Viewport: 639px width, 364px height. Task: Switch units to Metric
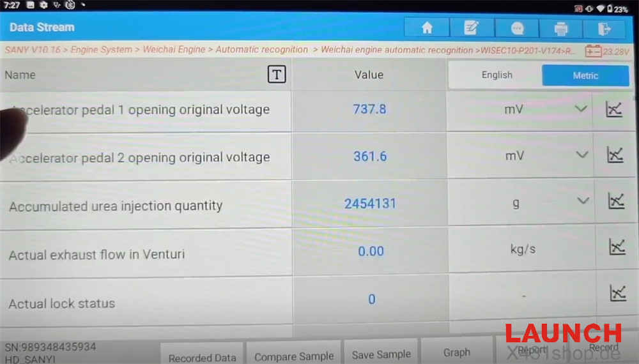585,75
